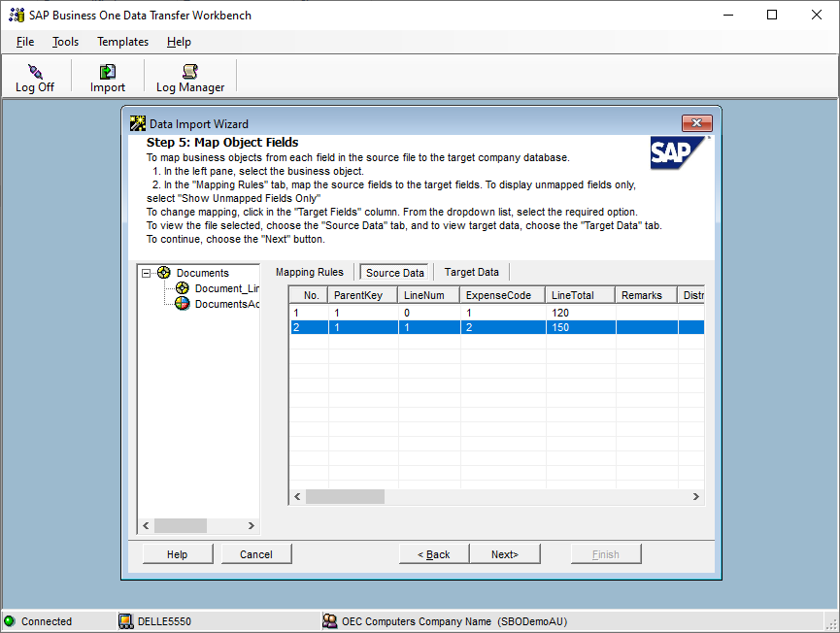Open the Tools menu
This screenshot has height=633, width=840.
point(65,42)
